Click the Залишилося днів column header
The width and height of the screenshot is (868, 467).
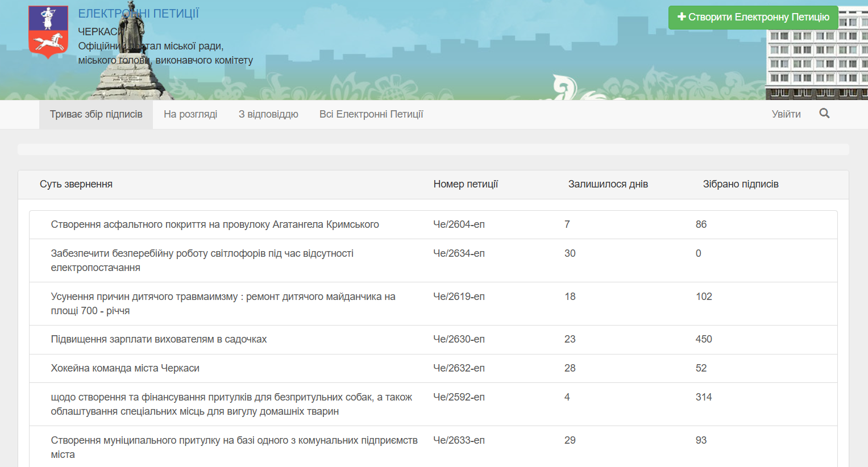coord(608,184)
